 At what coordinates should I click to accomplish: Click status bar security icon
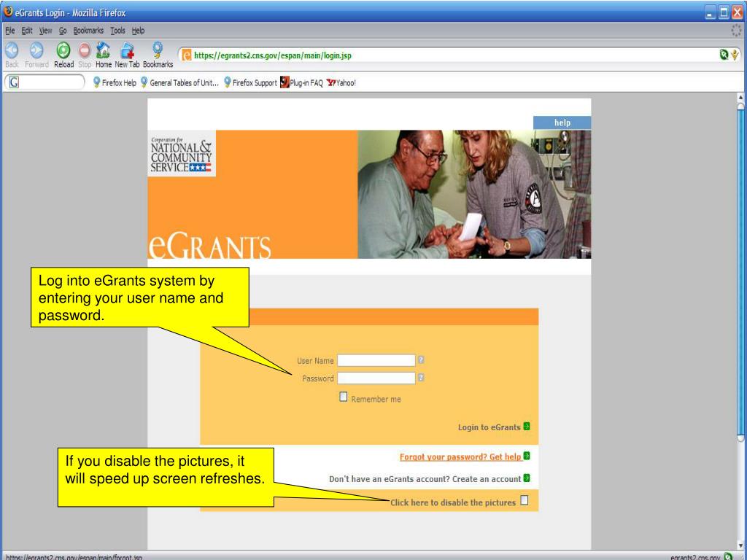coord(727,556)
